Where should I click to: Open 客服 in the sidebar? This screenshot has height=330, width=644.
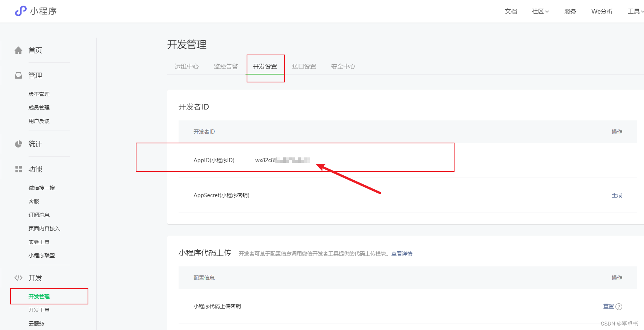coord(34,201)
